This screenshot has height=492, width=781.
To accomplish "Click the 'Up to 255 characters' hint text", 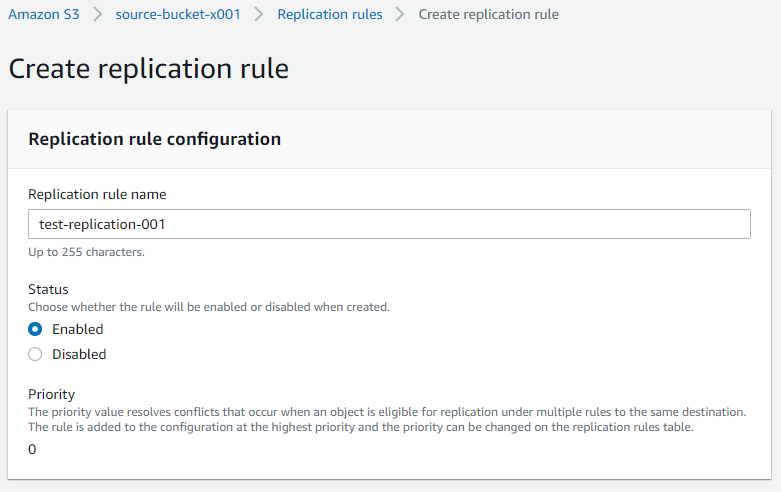I will [86, 252].
